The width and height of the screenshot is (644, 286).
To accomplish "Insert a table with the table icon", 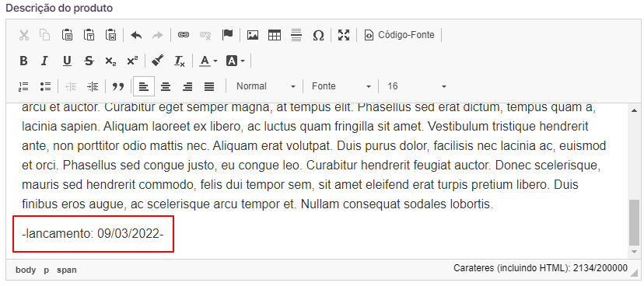I will (275, 35).
